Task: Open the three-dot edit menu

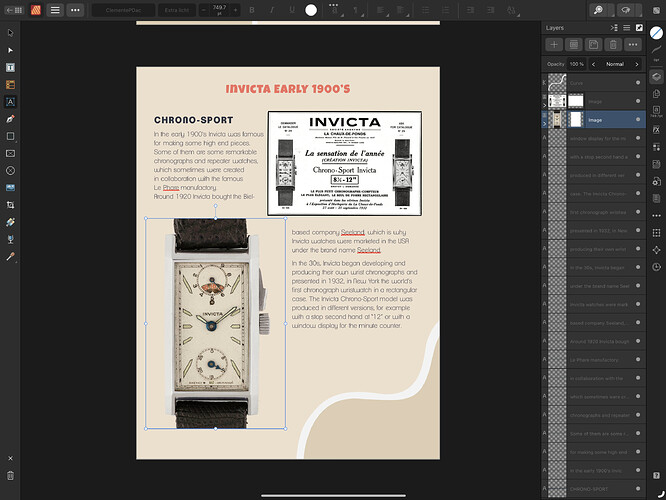Action: click(x=75, y=10)
